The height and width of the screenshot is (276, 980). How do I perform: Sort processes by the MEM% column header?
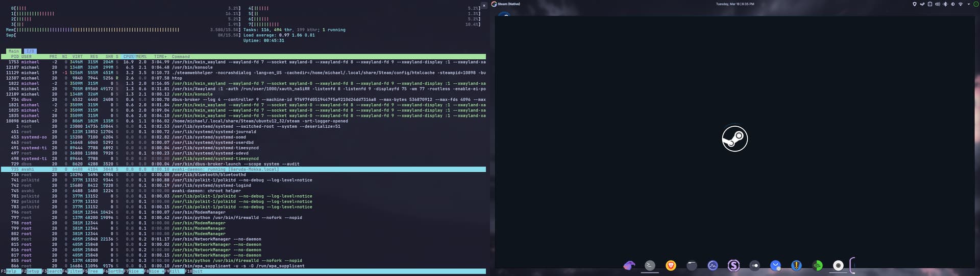tap(141, 57)
